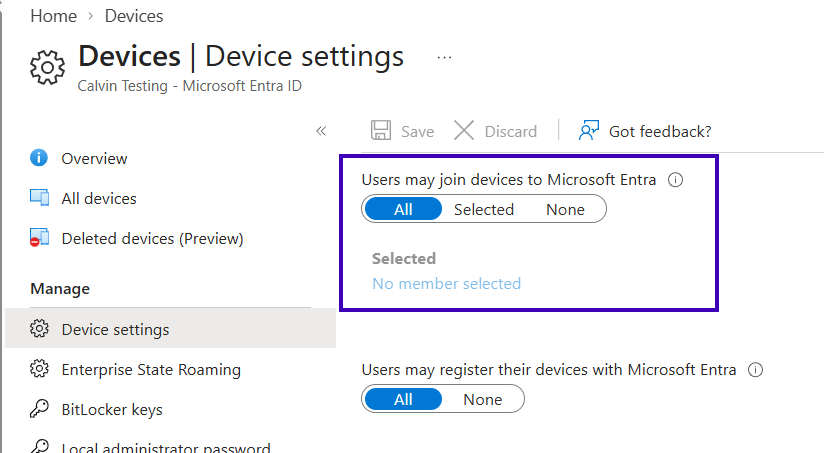Click the Device settings gear header icon
This screenshot has height=453, width=824.
click(47, 68)
